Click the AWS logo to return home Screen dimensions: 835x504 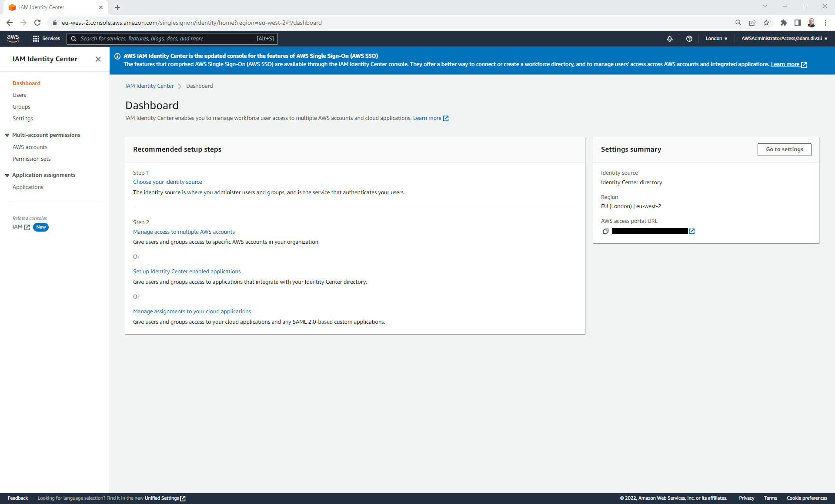(x=13, y=38)
